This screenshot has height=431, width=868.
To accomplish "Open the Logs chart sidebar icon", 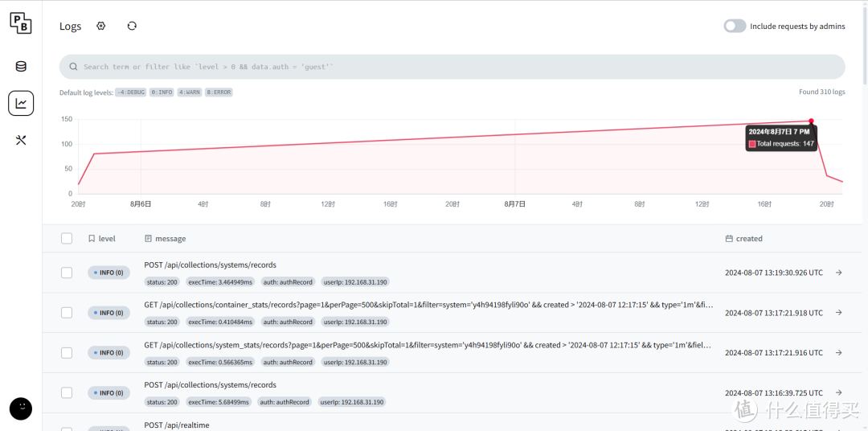I will point(20,103).
